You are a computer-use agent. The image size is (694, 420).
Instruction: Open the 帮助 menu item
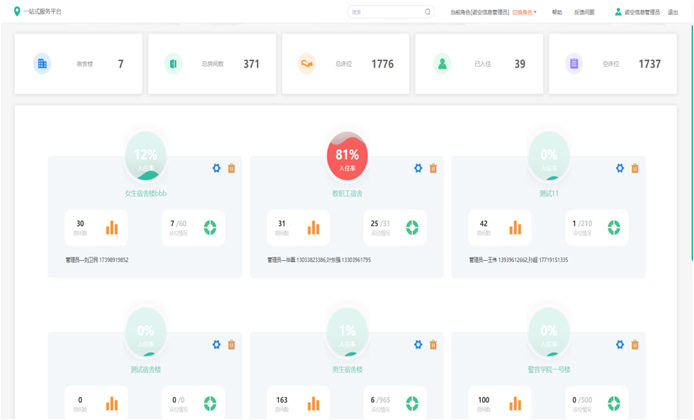click(x=557, y=12)
